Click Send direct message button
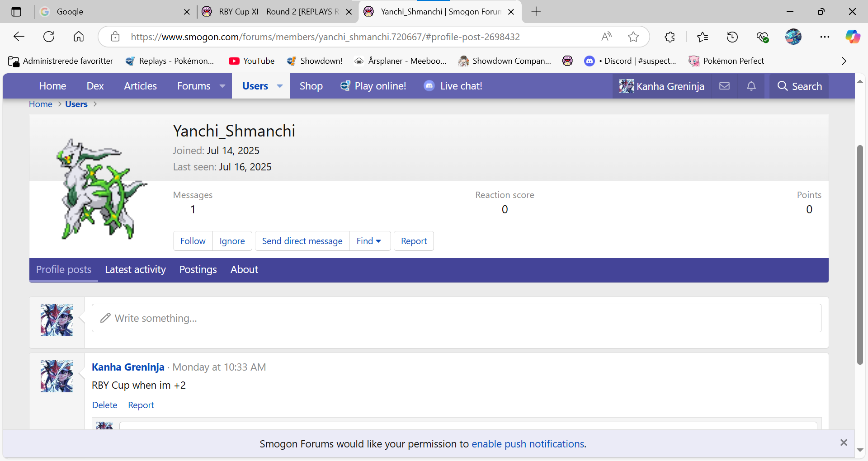868x461 pixels. [x=302, y=241]
